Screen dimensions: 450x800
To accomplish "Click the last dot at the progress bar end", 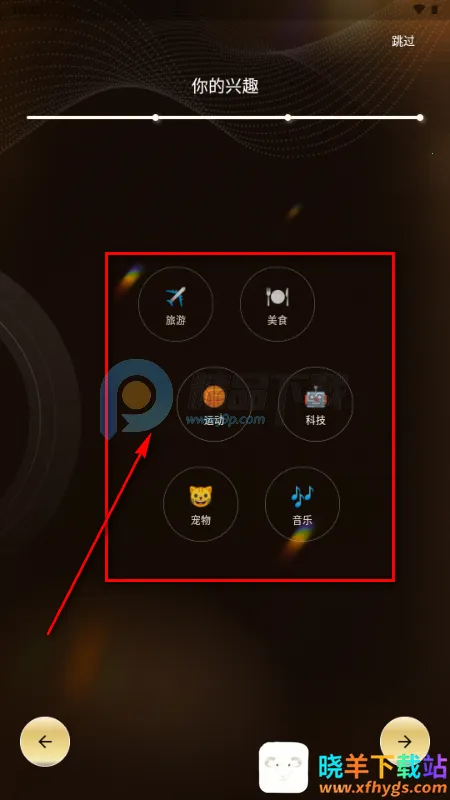I will tap(420, 117).
